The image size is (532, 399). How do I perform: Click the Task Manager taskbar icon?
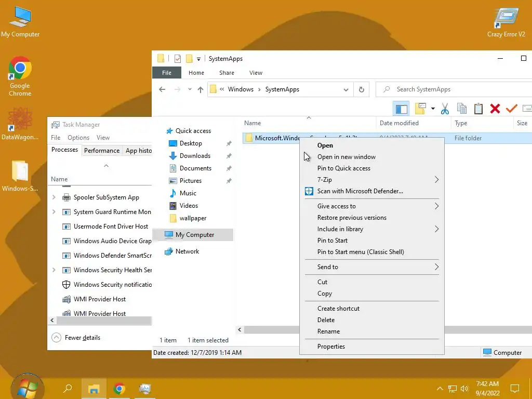point(145,389)
